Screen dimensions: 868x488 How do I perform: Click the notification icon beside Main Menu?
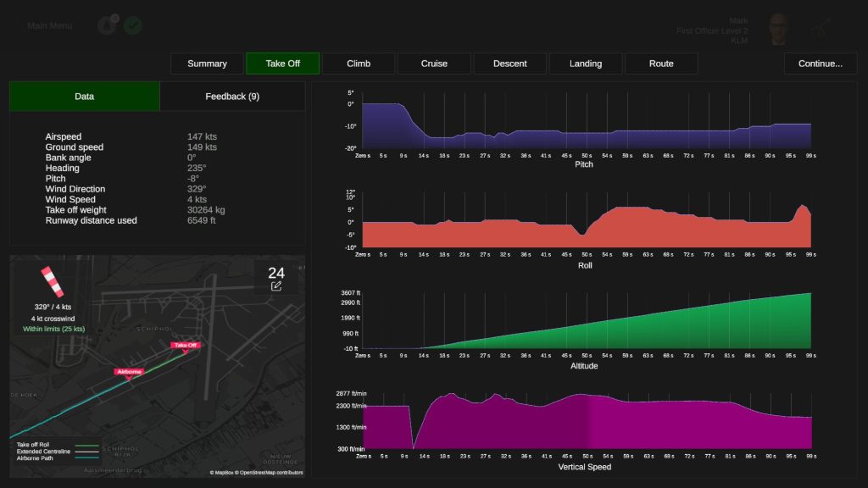(108, 25)
